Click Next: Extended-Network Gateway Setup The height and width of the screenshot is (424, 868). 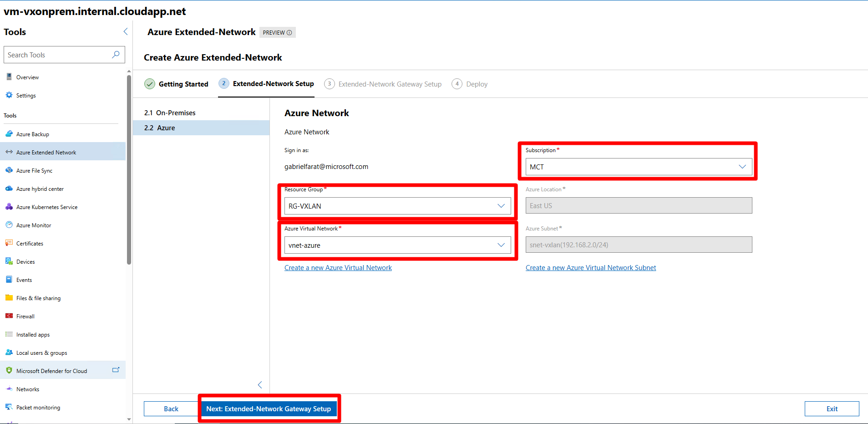(x=269, y=409)
